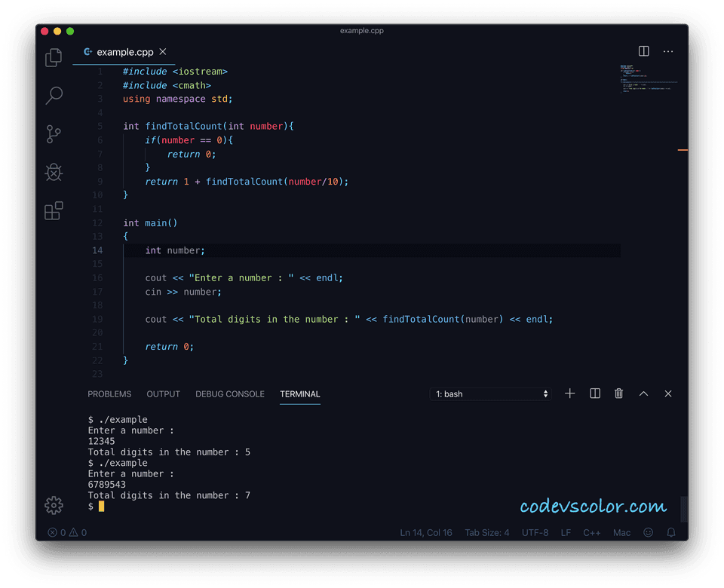Toggle the notifications bell in status bar
This screenshot has height=588, width=724.
670,532
